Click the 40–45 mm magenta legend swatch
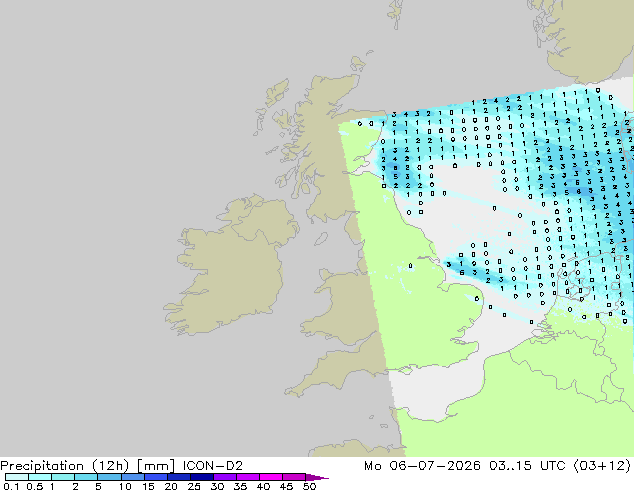Screen dimensions: 634x490 271,477
